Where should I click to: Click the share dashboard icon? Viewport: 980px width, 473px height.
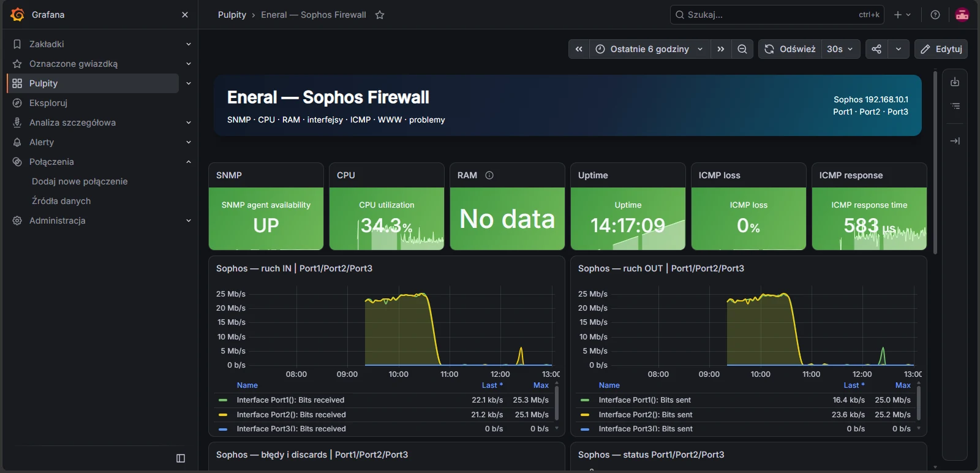point(876,49)
